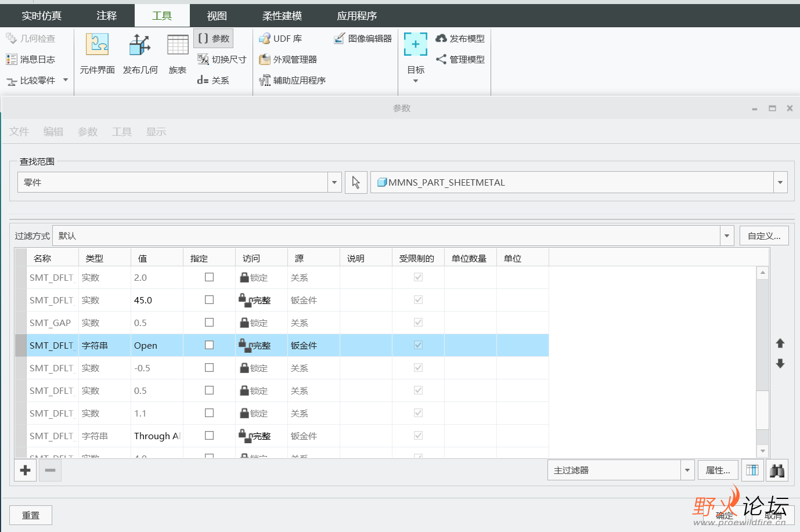Screen dimensions: 800x532
Task: Open the 消息日志 message log
Action: click(x=31, y=59)
